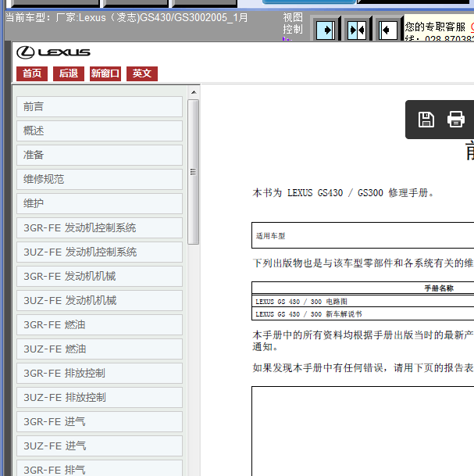Click the 手册名称 table header
Image resolution: width=474 pixels, height=476 pixels.
439,288
